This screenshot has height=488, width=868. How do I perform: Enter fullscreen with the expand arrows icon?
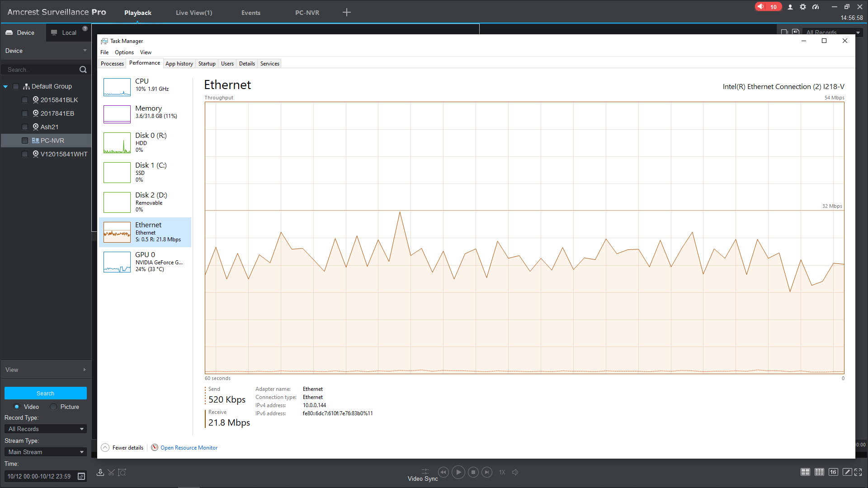tap(858, 472)
